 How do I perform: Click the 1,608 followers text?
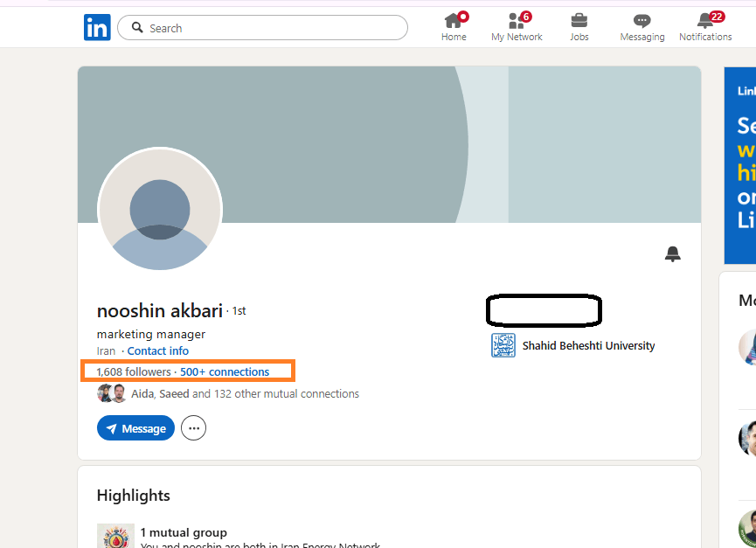(x=134, y=372)
